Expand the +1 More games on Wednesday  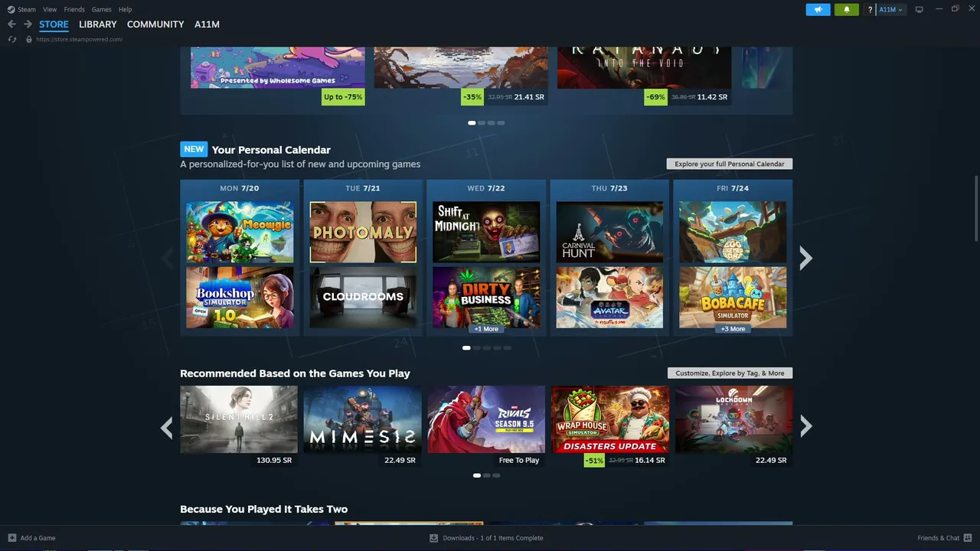pos(486,329)
